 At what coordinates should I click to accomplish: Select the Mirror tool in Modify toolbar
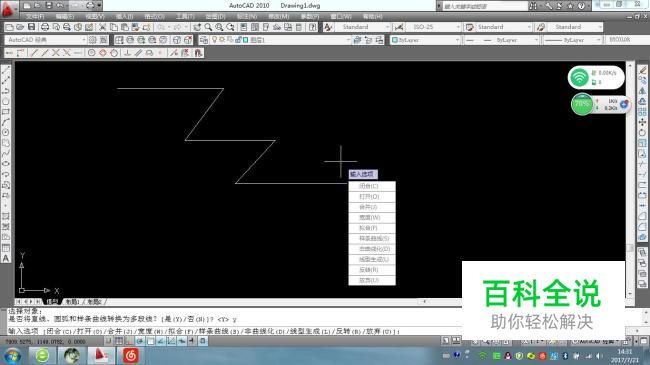click(x=643, y=91)
